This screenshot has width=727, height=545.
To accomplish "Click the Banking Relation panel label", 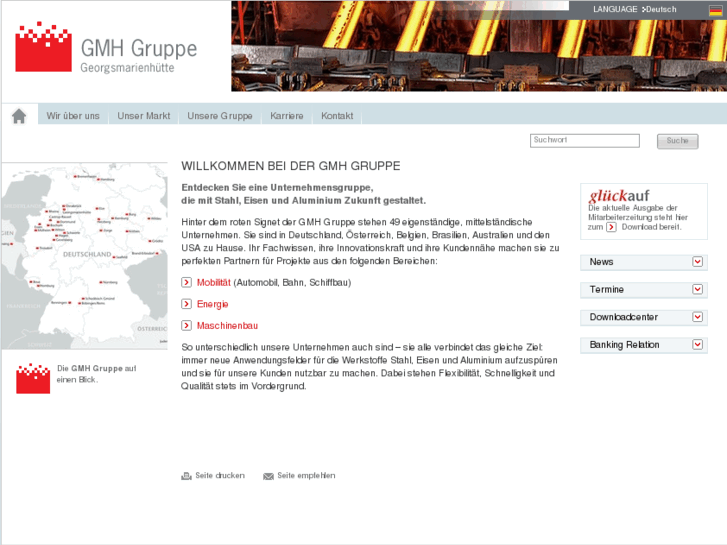I will click(624, 345).
